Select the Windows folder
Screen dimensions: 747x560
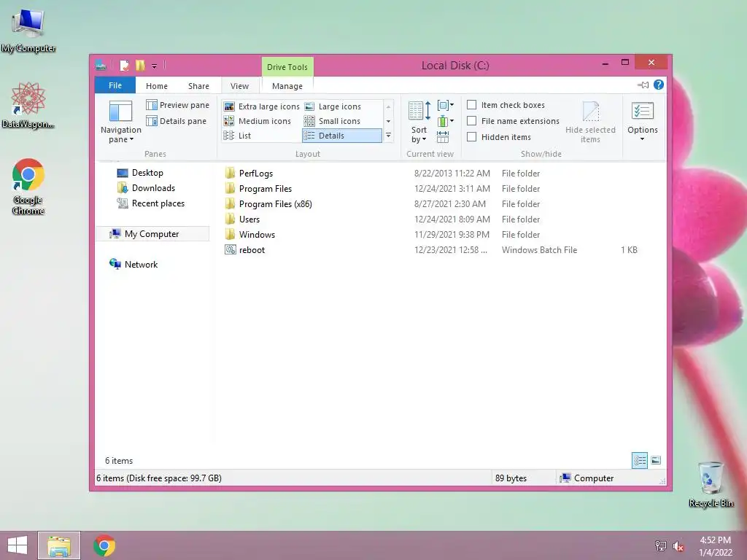point(257,235)
